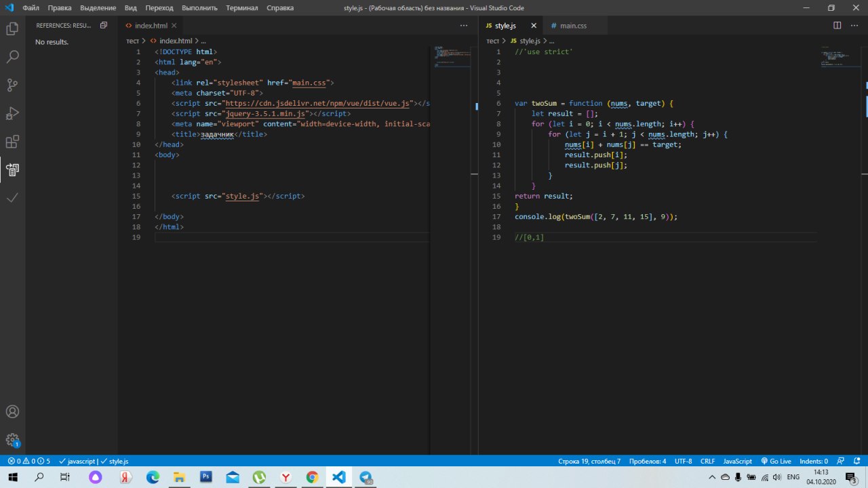The height and width of the screenshot is (488, 868).
Task: Open the style.js script link in index.html
Action: [243, 196]
